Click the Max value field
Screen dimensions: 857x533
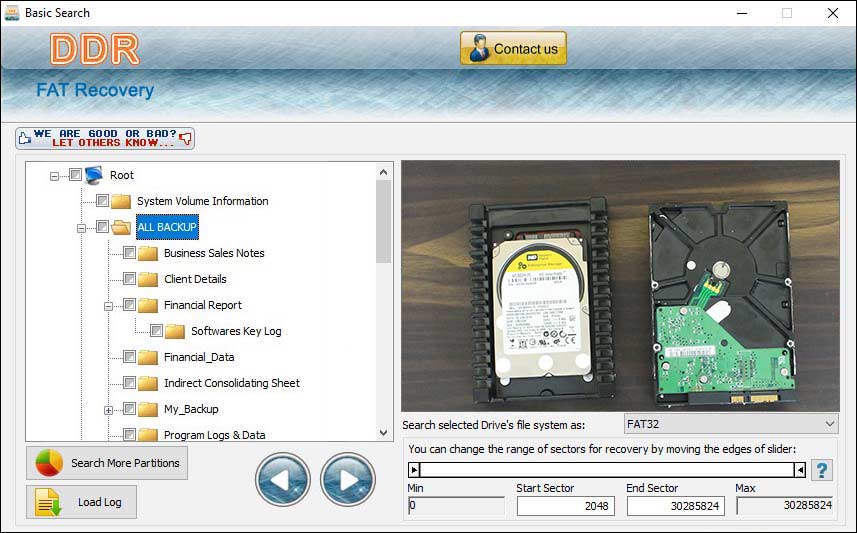pyautogui.click(x=785, y=506)
